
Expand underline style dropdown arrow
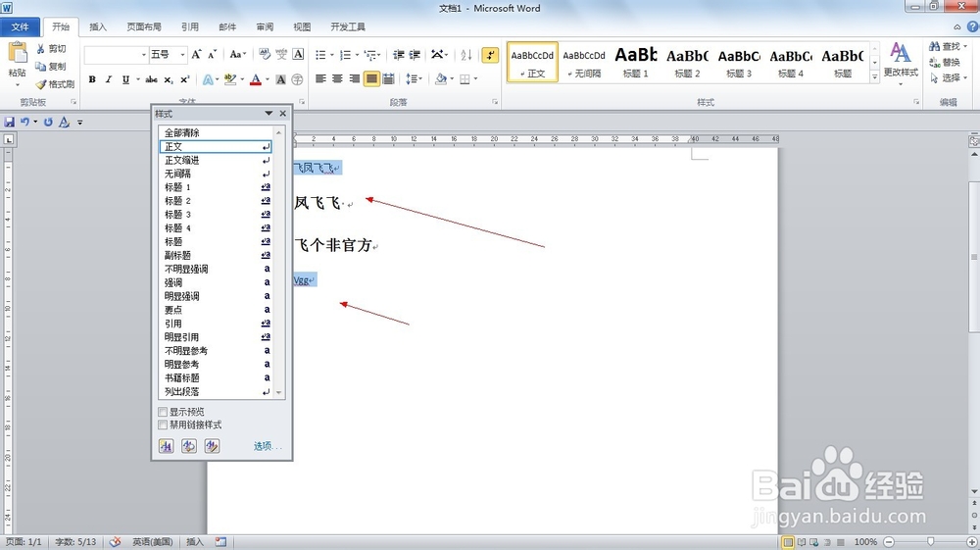coord(137,79)
